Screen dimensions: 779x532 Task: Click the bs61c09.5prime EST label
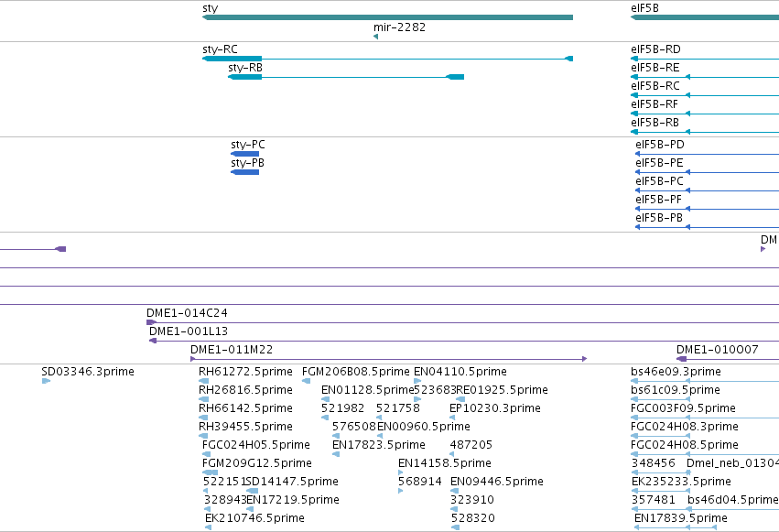tap(676, 390)
